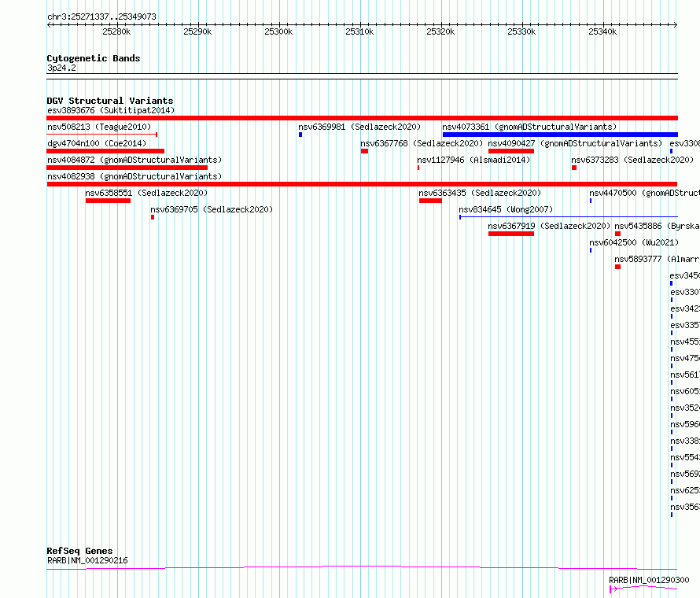Click the RefSeq Genes track title
Image resolution: width=700 pixels, height=598 pixels.
[79, 551]
